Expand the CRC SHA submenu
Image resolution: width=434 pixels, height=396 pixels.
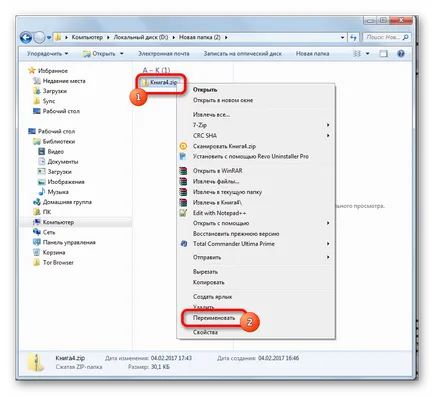click(256, 136)
